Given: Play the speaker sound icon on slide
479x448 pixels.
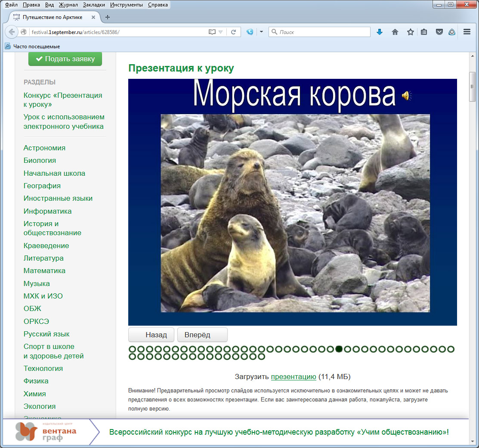Looking at the screenshot, I should [406, 96].
